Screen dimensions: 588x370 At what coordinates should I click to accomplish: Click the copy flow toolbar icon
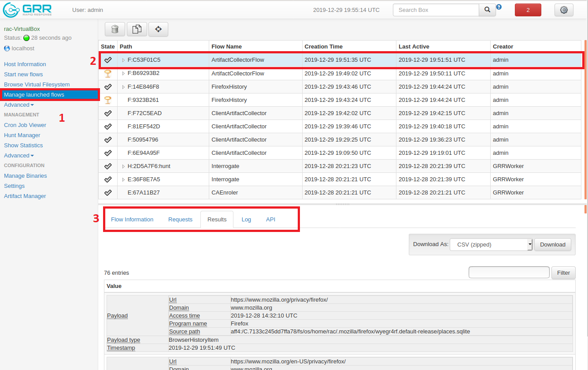pyautogui.click(x=137, y=29)
